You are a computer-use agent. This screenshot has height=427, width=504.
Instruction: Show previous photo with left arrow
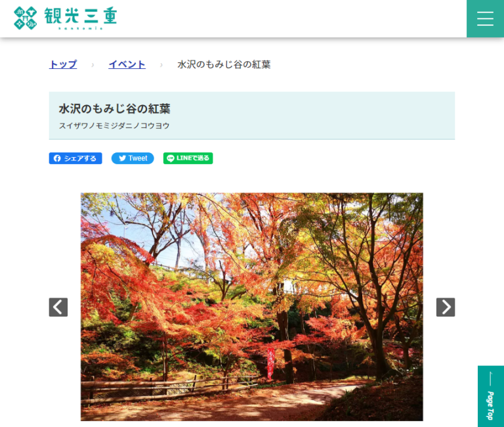coord(58,307)
